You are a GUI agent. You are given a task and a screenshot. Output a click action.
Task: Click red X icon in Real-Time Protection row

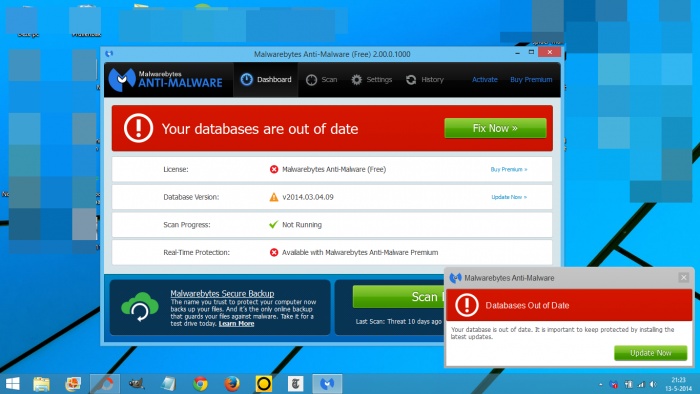(x=274, y=253)
